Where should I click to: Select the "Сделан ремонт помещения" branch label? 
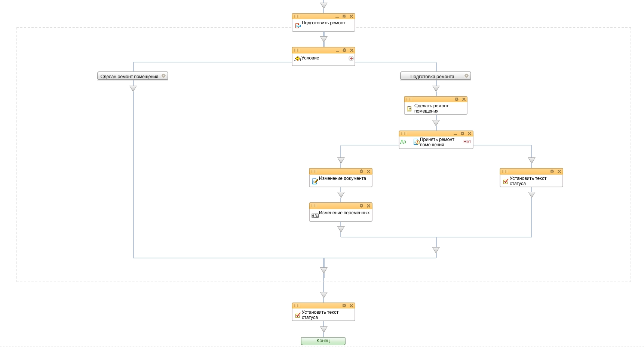[x=129, y=76]
